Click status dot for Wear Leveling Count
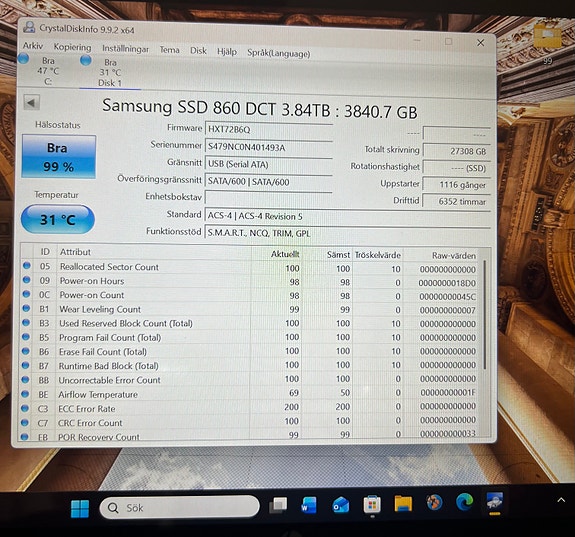The width and height of the screenshot is (575, 537). [26, 308]
